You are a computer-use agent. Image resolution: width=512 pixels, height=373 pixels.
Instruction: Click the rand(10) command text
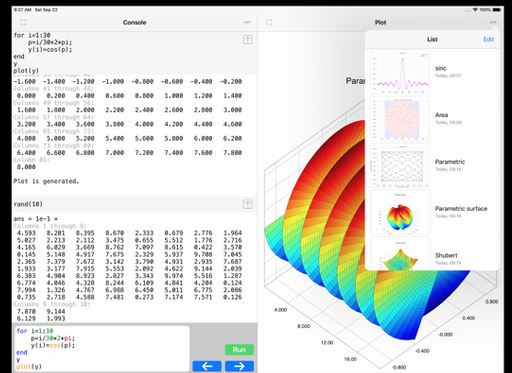coord(28,204)
